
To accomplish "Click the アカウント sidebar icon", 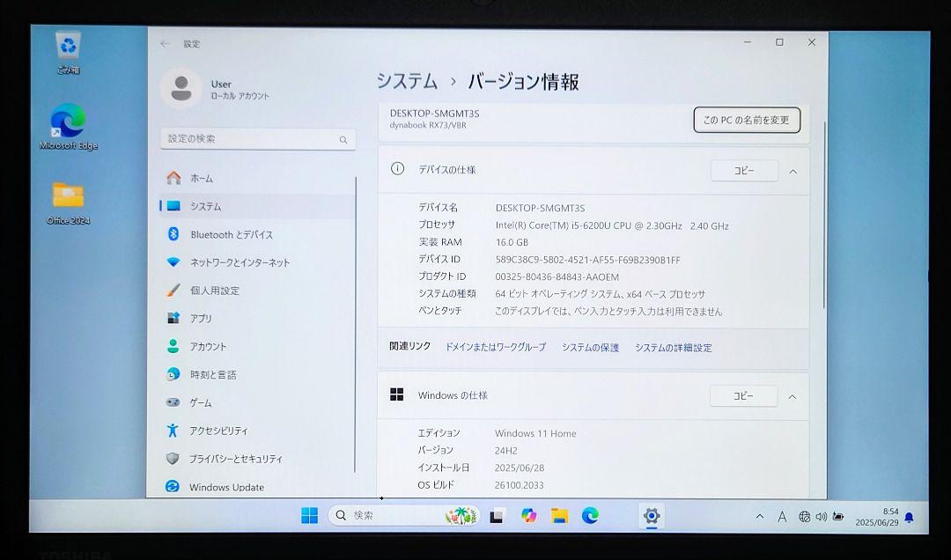I will pos(173,346).
